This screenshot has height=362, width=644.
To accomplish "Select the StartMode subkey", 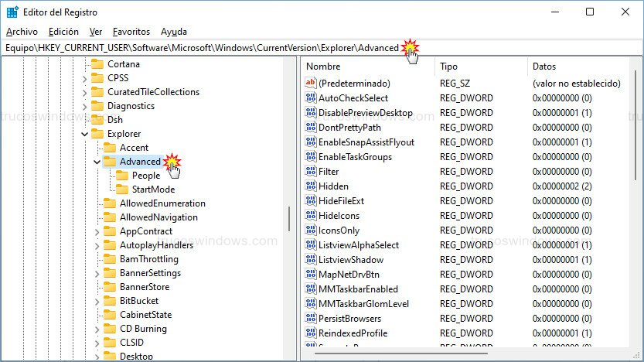I will (x=153, y=190).
